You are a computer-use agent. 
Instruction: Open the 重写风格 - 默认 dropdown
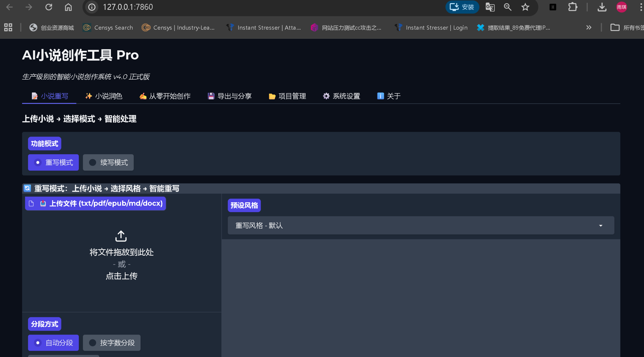point(421,225)
